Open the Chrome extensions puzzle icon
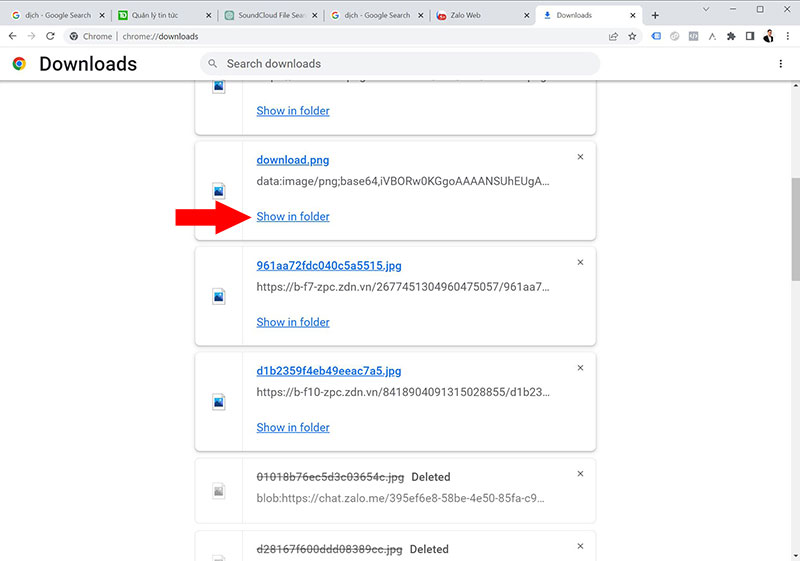The height and width of the screenshot is (561, 800). 731,36
